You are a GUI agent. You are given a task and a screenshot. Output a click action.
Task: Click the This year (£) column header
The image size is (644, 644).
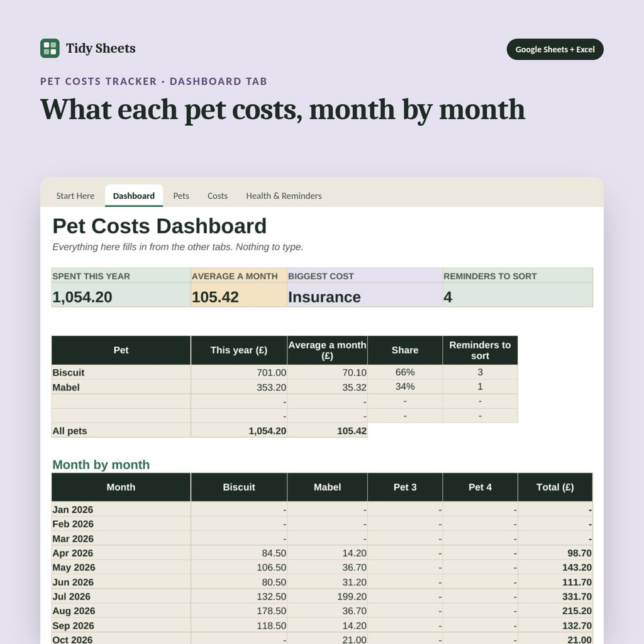click(239, 350)
